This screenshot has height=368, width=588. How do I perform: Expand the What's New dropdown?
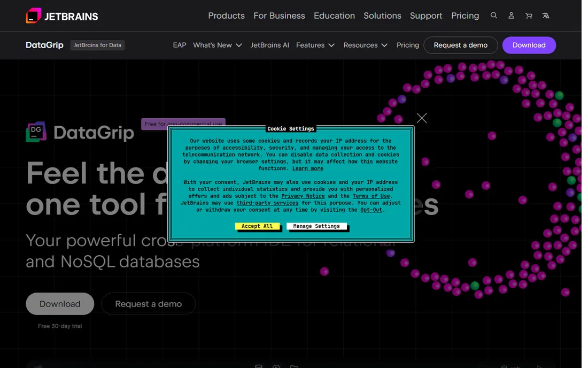point(218,45)
